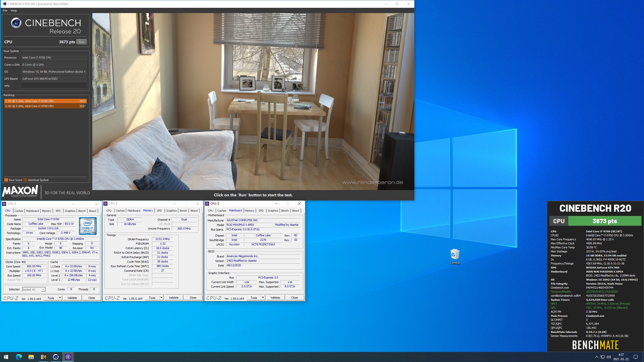Click Mainboard CPU-Z window title icon
The height and width of the screenshot is (362, 644).
(207, 204)
